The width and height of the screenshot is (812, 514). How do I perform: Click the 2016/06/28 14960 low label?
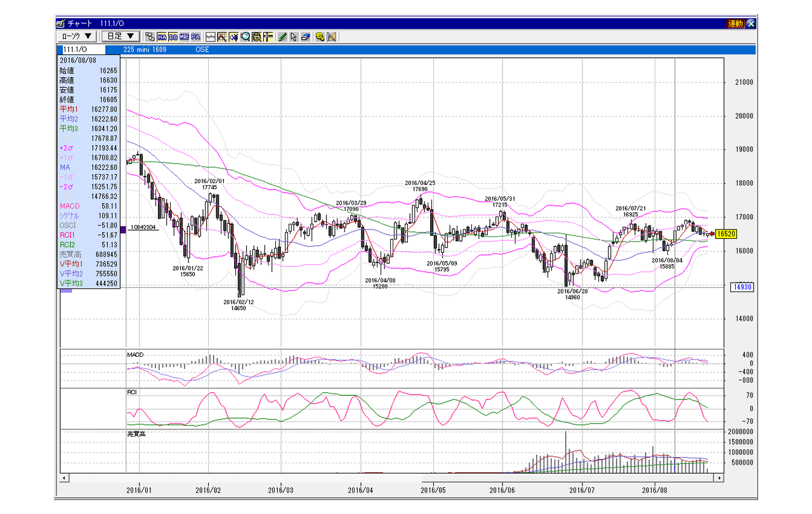pos(572,295)
